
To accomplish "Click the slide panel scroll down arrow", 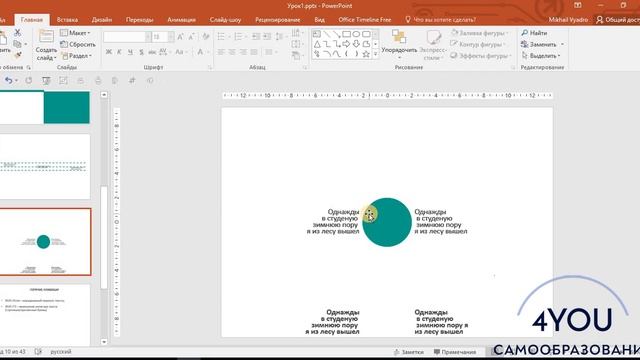I will click(x=104, y=342).
